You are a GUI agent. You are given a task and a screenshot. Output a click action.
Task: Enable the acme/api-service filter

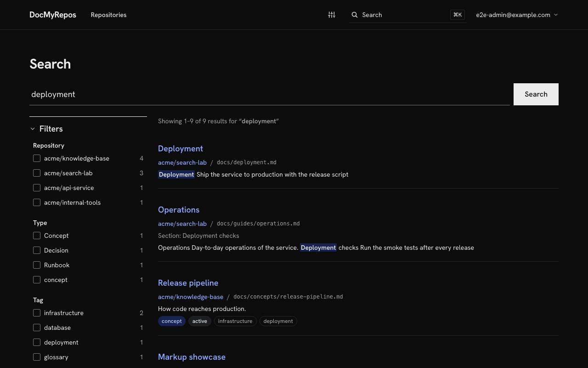37,188
